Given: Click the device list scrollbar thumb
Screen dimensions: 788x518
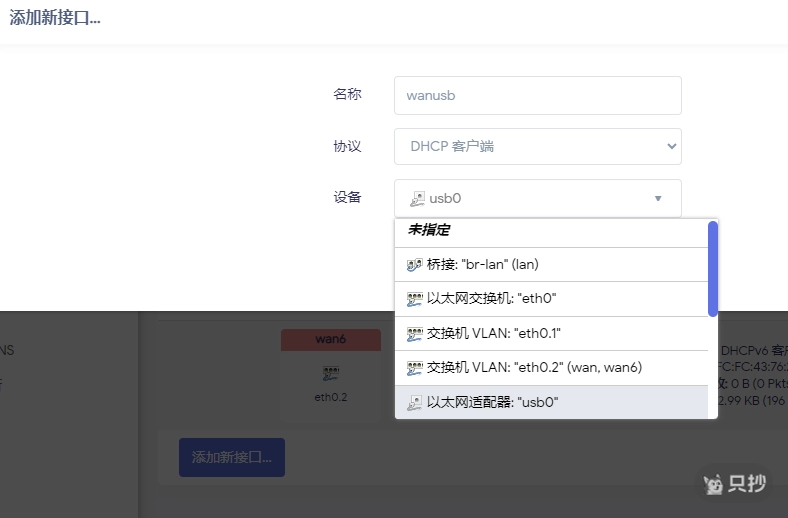Looking at the screenshot, I should click(713, 269).
